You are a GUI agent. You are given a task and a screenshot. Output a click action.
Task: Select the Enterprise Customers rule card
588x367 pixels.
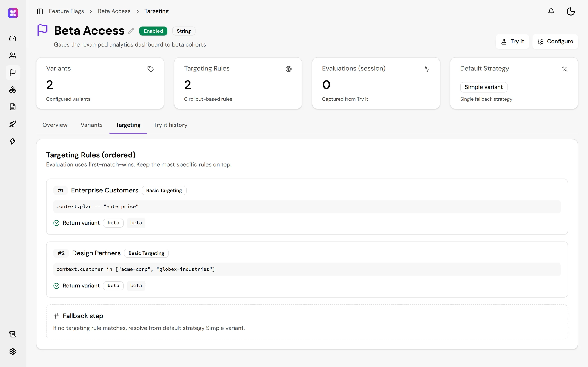[x=307, y=207]
